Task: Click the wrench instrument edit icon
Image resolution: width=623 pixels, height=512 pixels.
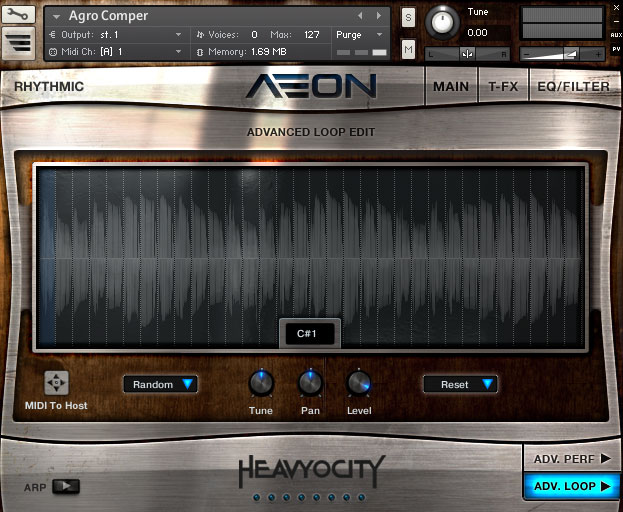Action: pos(20,15)
